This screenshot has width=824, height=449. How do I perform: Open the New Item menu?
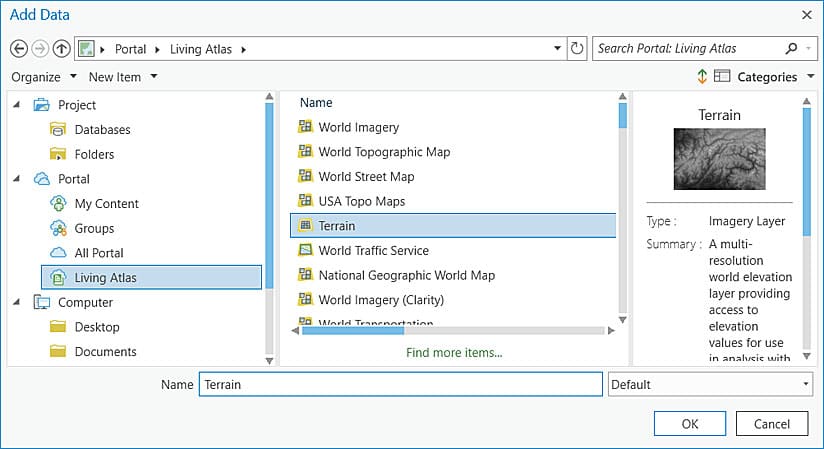pos(122,77)
